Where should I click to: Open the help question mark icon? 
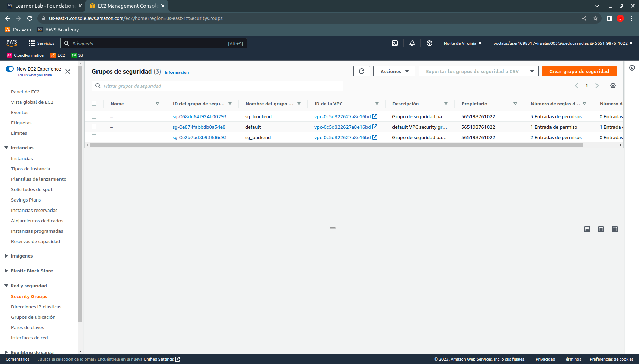(429, 43)
